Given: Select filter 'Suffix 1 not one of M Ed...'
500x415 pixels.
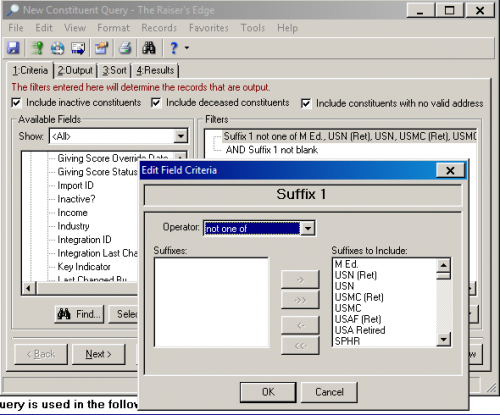Looking at the screenshot, I should (x=350, y=136).
